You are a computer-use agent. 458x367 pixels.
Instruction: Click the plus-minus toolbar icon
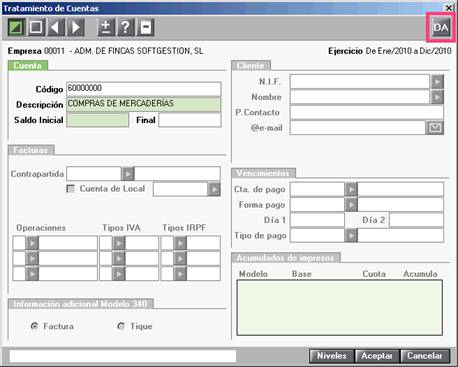tap(106, 27)
